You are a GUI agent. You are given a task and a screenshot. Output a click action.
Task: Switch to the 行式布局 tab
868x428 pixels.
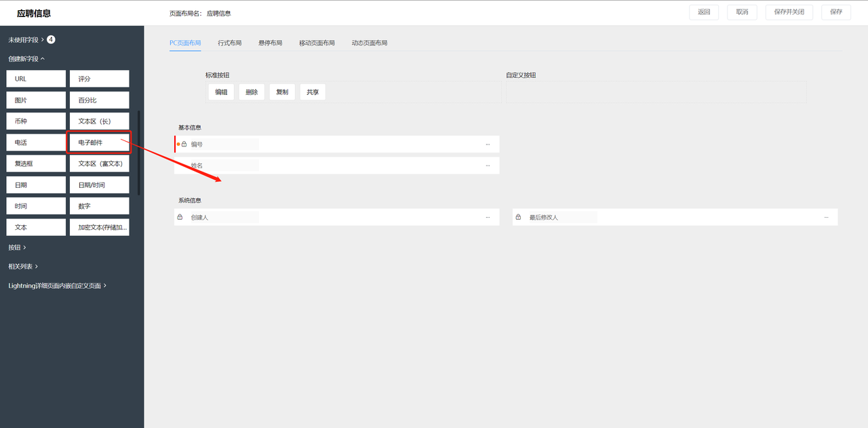[229, 43]
